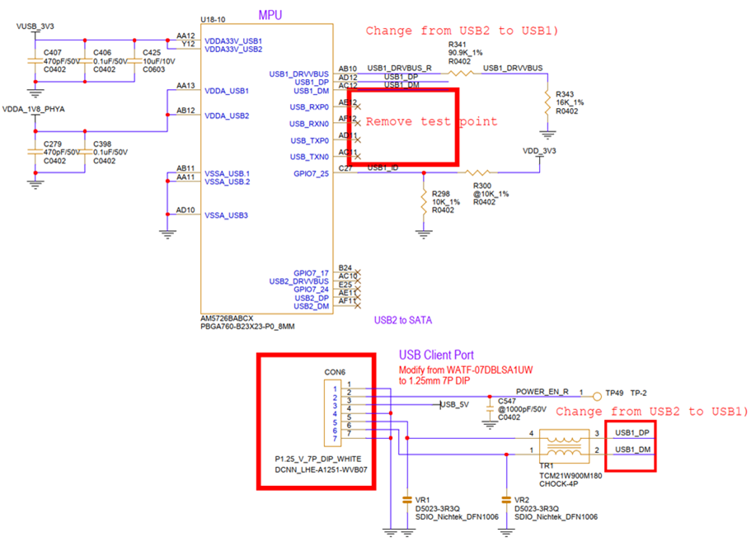Click test point TP49 circle
Image resolution: width=756 pixels, height=547 pixels.
597,397
